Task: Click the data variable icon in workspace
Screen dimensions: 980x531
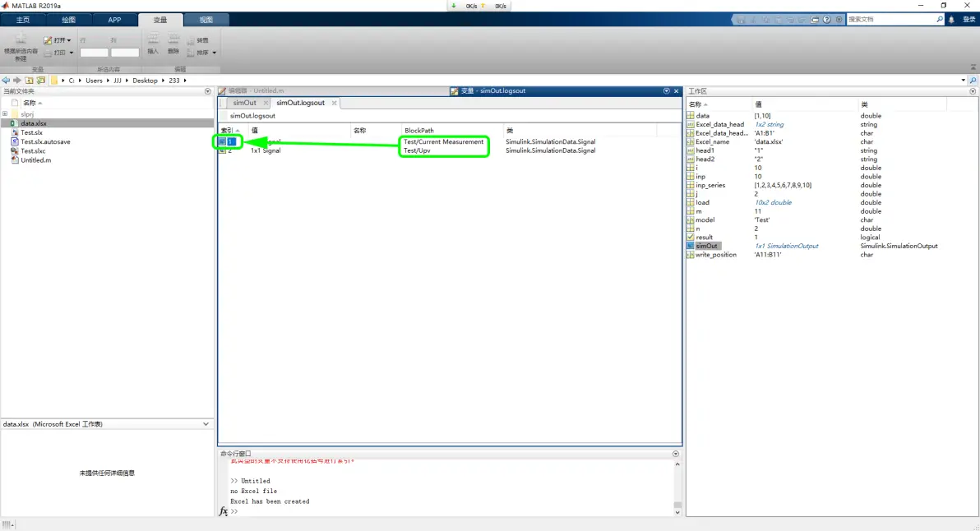Action: [691, 116]
